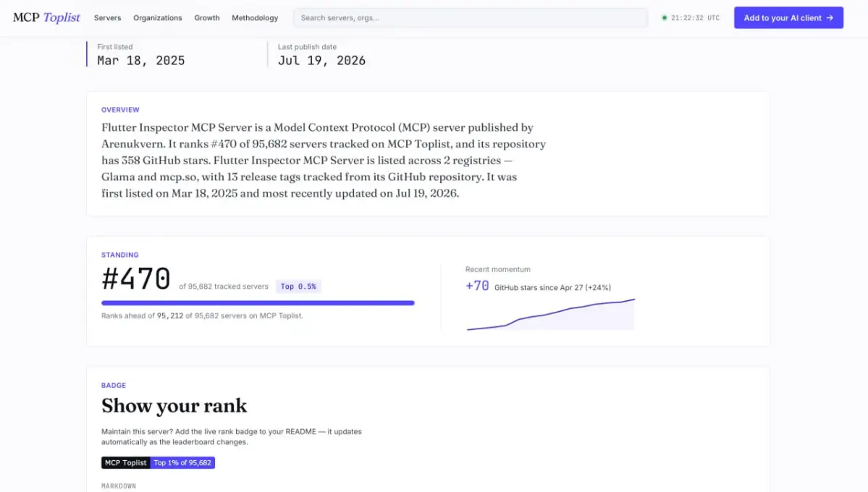
Task: Click the OVERVIEW section label
Action: pos(120,109)
